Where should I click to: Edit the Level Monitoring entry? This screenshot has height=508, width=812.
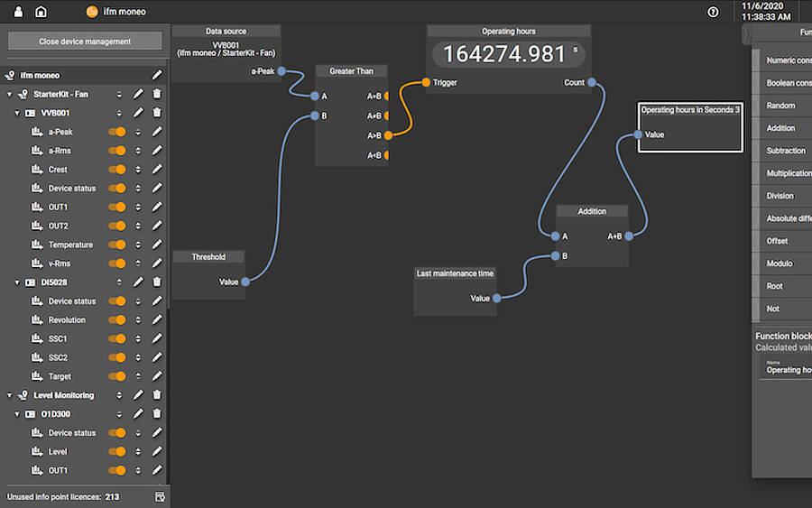pyautogui.click(x=138, y=395)
